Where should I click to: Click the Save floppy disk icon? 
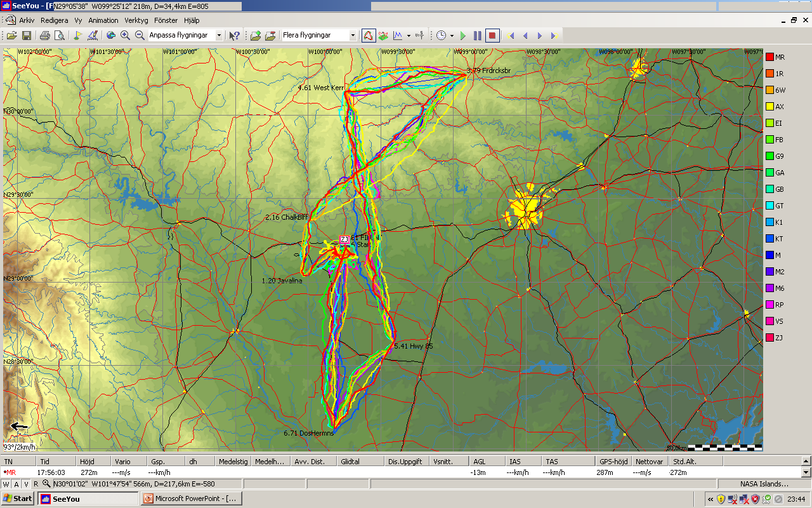click(27, 36)
